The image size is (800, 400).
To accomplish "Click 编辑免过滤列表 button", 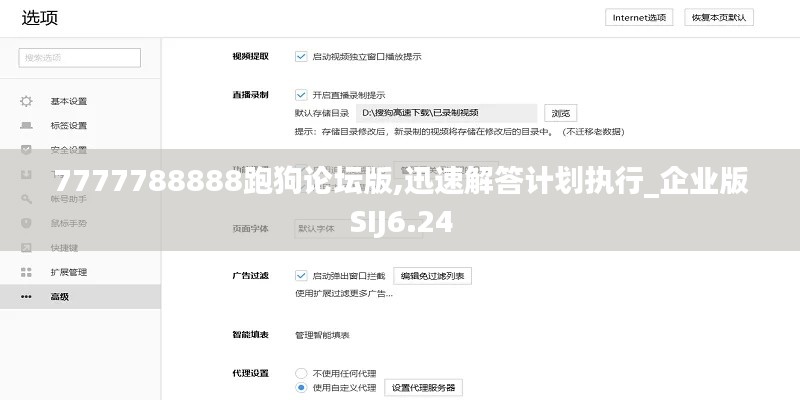I will point(432,276).
